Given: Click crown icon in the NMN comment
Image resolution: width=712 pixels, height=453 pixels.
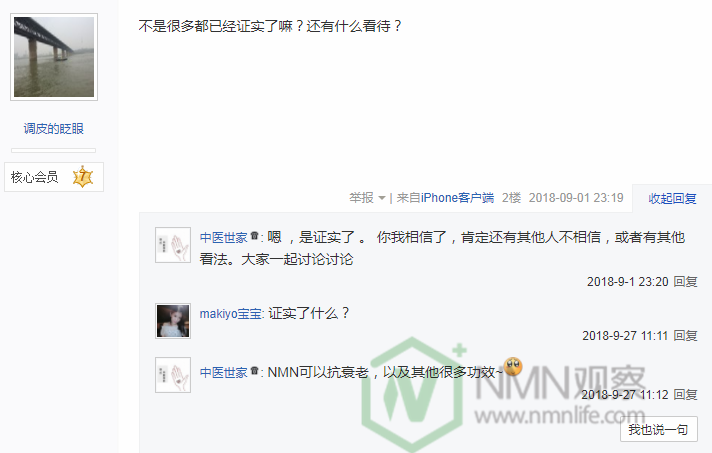Looking at the screenshot, I should [x=254, y=370].
